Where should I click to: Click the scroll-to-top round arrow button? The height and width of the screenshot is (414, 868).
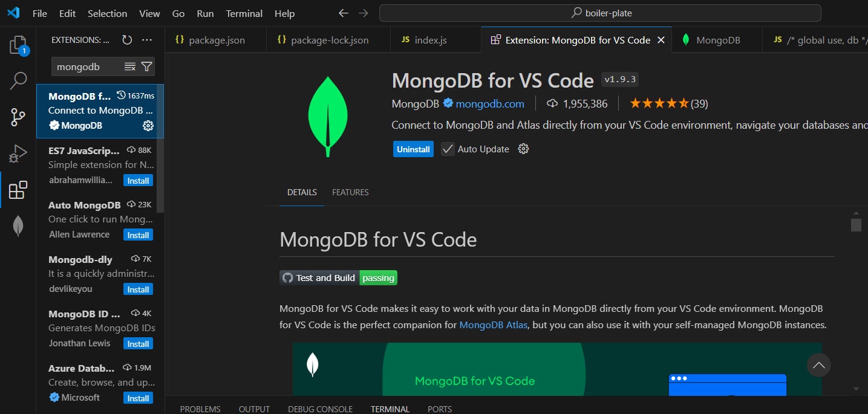(x=818, y=365)
